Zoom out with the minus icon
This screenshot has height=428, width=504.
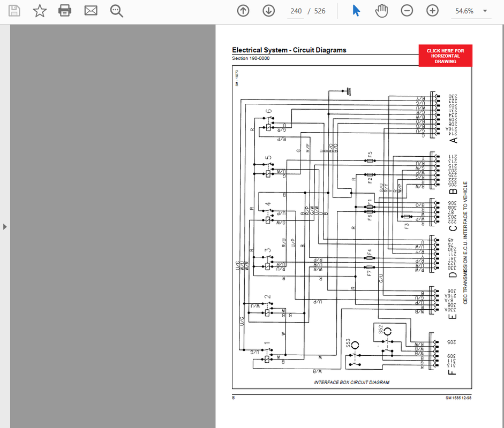(x=407, y=11)
